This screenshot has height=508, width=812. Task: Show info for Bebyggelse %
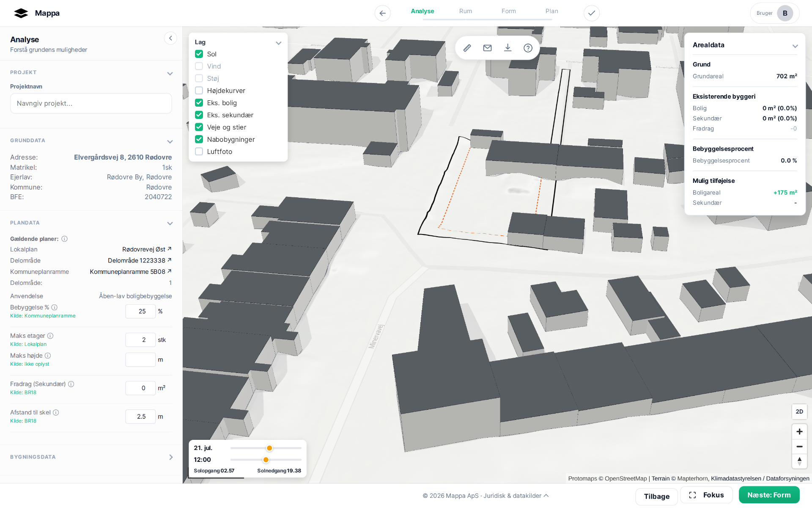[54, 307]
